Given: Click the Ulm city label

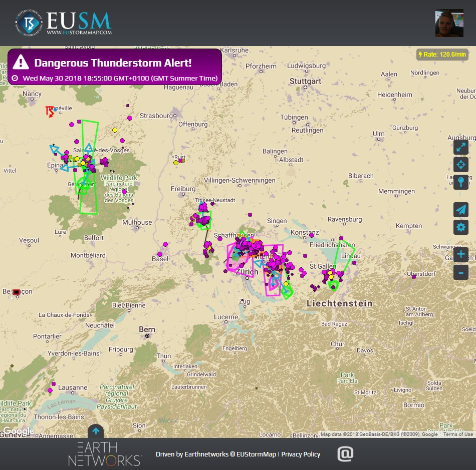Looking at the screenshot, I should [x=379, y=134].
